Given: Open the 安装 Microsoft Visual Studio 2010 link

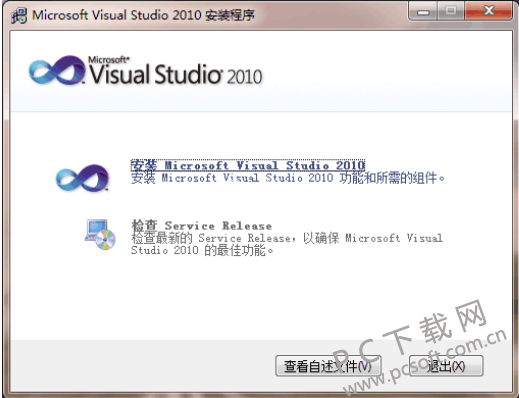Looking at the screenshot, I should click(x=248, y=165).
